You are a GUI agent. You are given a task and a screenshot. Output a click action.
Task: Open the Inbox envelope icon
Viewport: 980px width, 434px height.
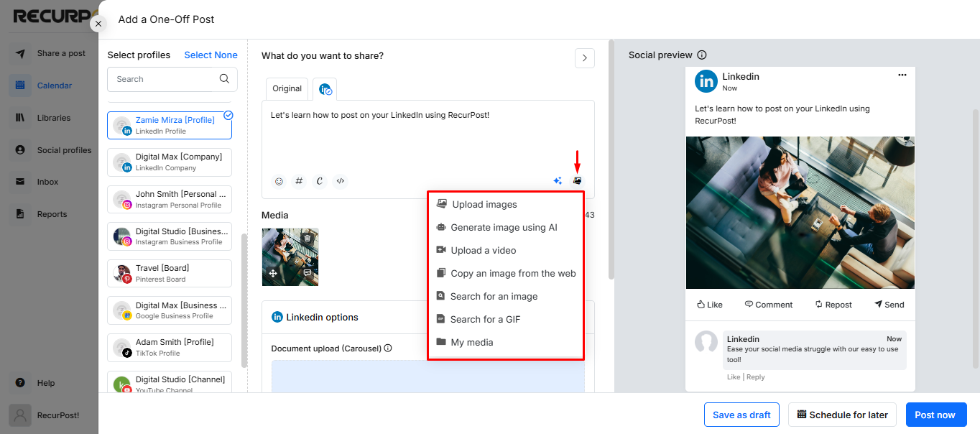[x=20, y=182]
